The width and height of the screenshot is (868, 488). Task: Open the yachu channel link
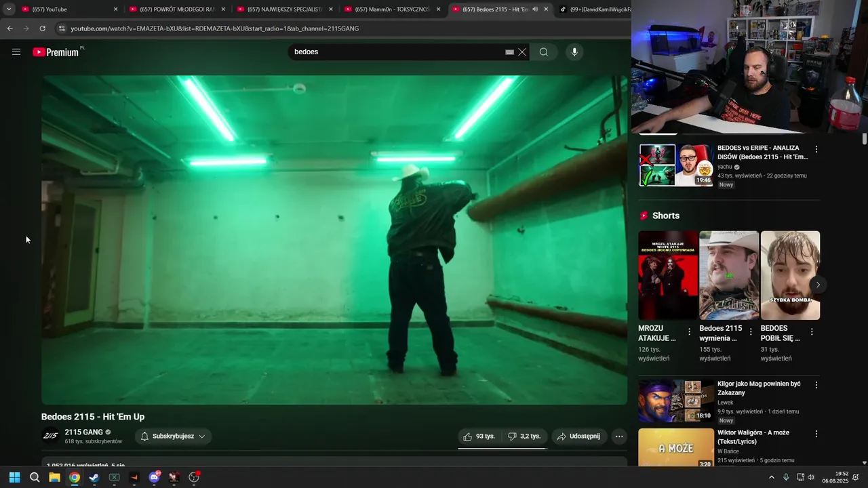tap(725, 167)
